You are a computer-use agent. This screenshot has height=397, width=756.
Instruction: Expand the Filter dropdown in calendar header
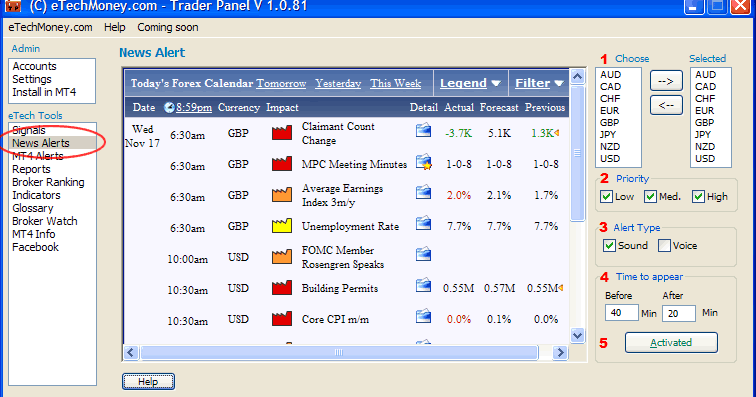point(539,83)
